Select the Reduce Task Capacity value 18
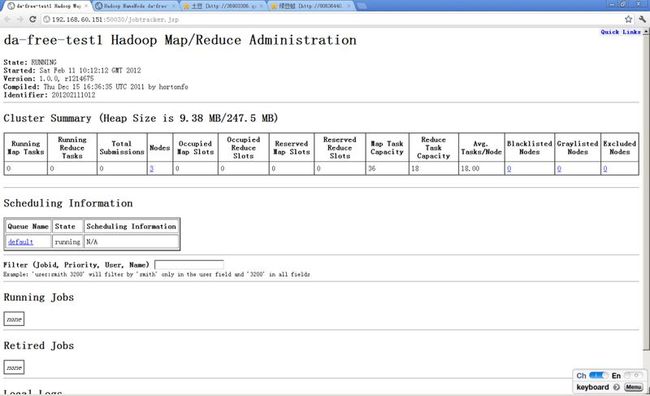The width and height of the screenshot is (650, 396). tap(415, 169)
